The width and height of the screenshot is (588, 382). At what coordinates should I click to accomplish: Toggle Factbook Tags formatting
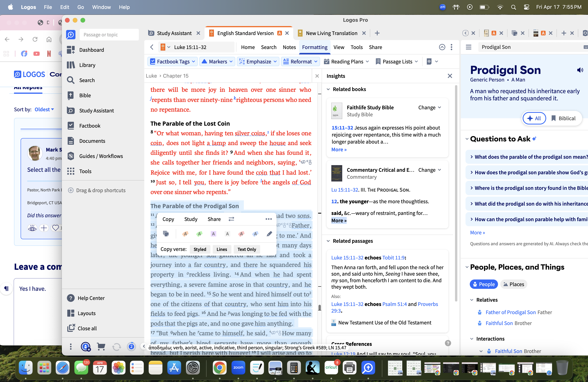click(173, 61)
